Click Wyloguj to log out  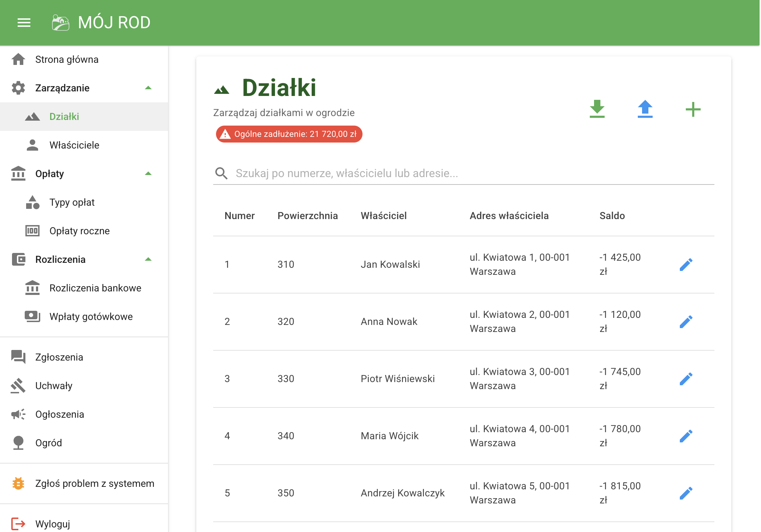pos(53,524)
